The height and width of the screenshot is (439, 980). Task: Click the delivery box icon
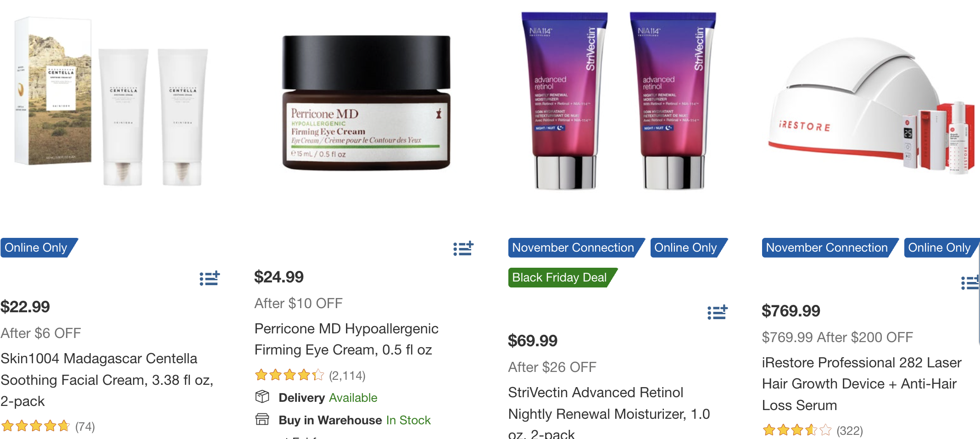pos(262,396)
